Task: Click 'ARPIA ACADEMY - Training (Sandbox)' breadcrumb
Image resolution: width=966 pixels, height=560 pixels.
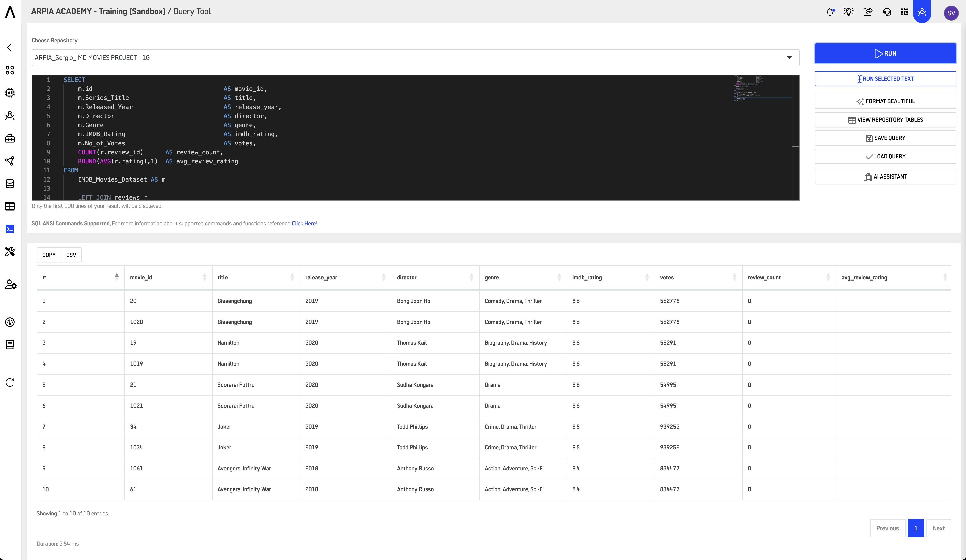Action: [98, 12]
